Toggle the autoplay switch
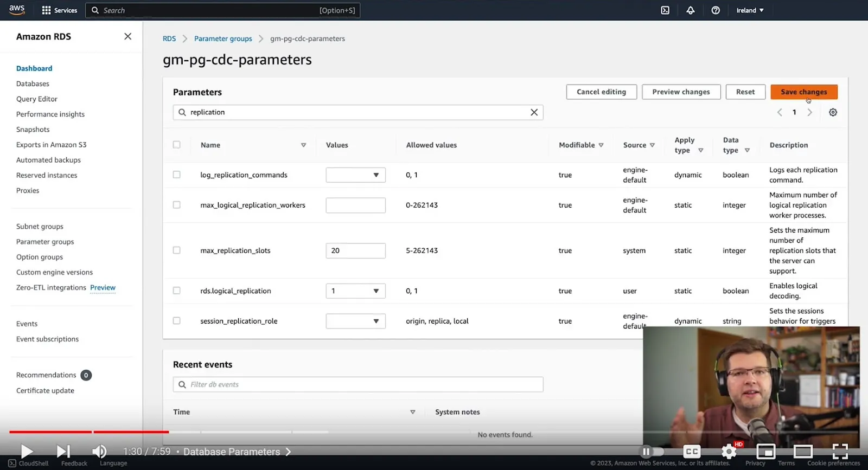Screen dimensions: 868x470 point(653,451)
